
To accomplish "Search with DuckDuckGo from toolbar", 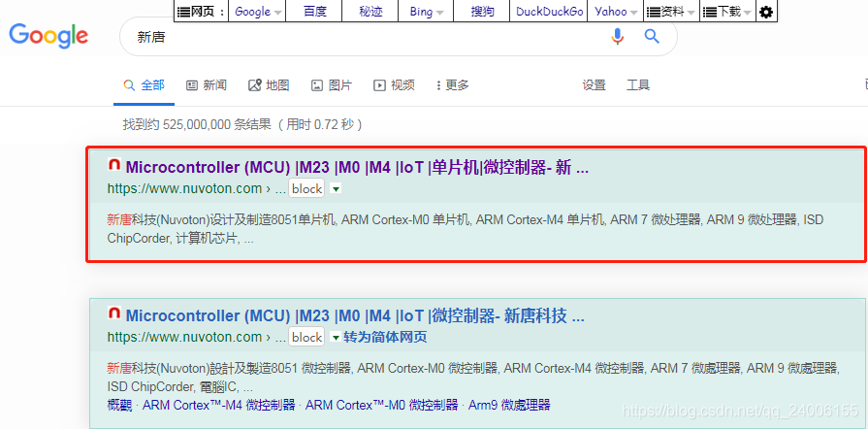I will point(550,12).
